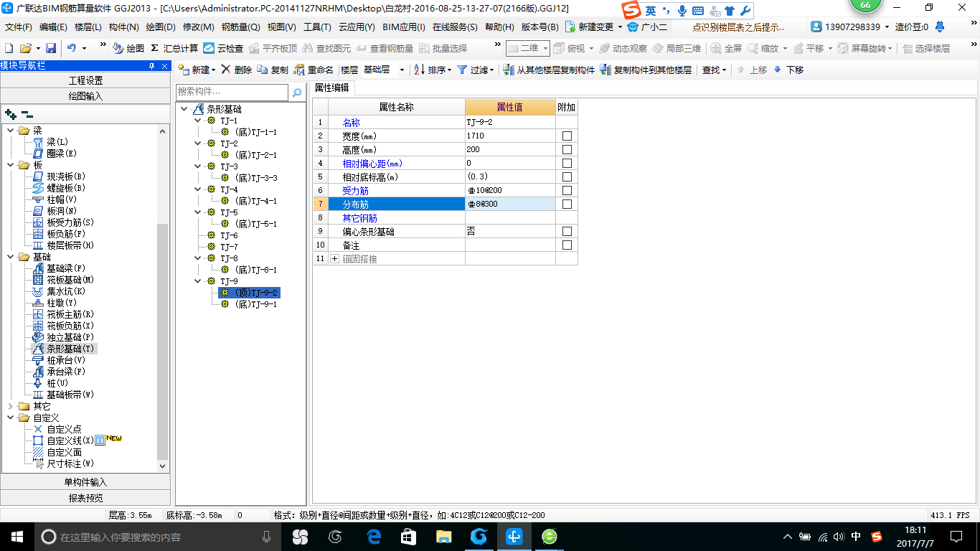Open the 报表预览 section
The width and height of the screenshot is (980, 551).
click(85, 498)
